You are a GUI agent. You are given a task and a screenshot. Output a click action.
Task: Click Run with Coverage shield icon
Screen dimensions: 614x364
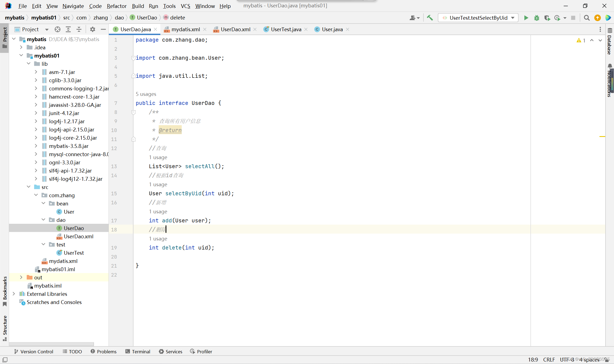[547, 18]
